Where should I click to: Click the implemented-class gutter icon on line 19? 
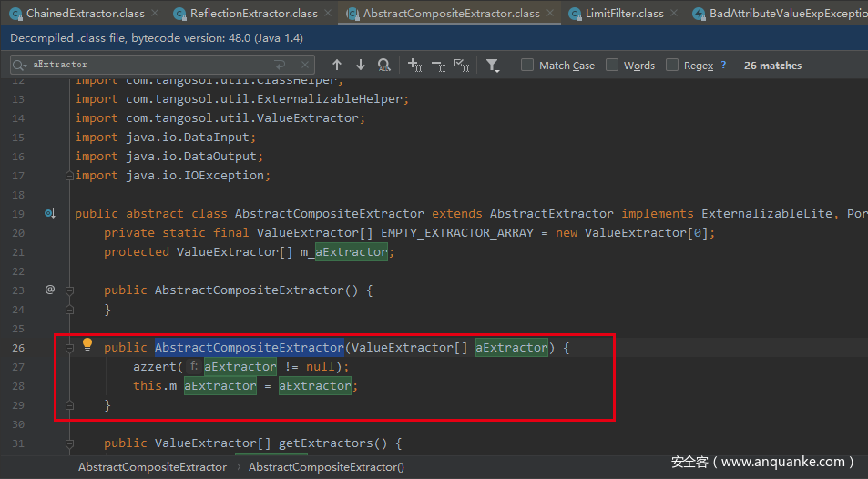tap(50, 213)
